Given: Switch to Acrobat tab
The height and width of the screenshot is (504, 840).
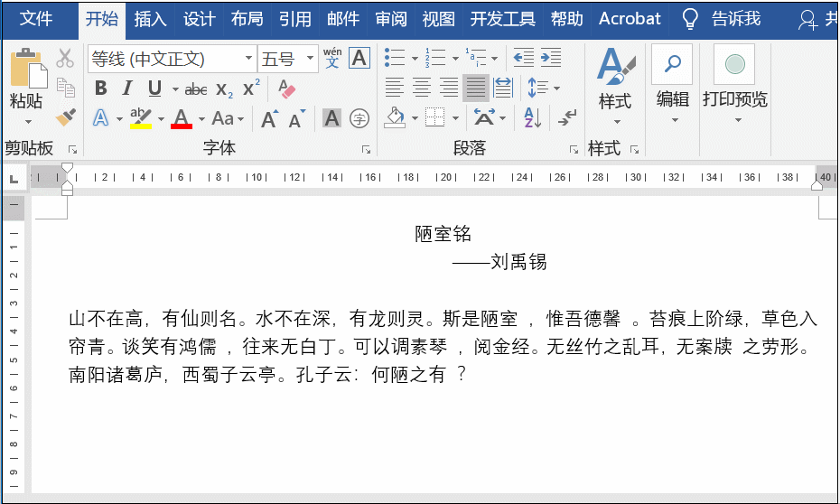Looking at the screenshot, I should (x=630, y=19).
